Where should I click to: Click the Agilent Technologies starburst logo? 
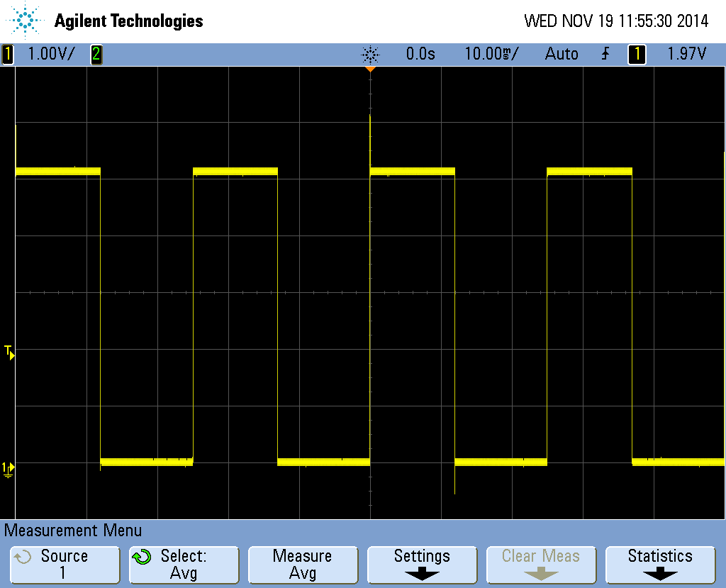pos(26,21)
